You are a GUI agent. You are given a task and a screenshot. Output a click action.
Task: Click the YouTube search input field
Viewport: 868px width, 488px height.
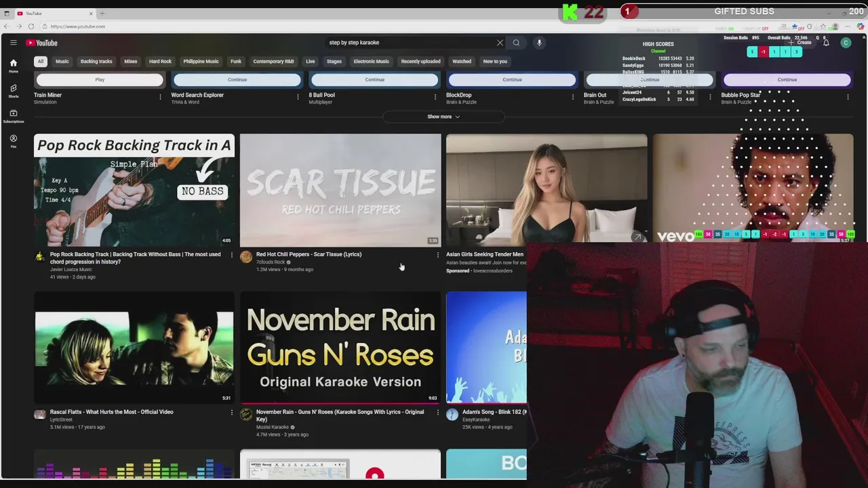tap(410, 43)
